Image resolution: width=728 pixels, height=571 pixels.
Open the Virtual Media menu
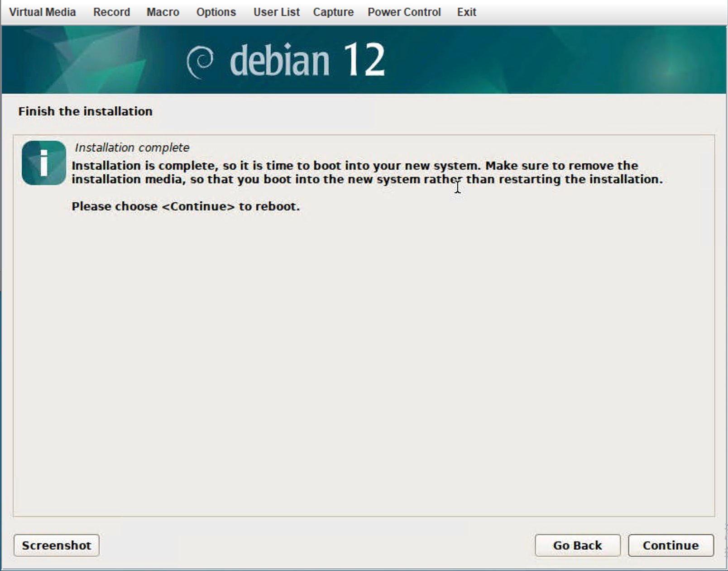[42, 12]
